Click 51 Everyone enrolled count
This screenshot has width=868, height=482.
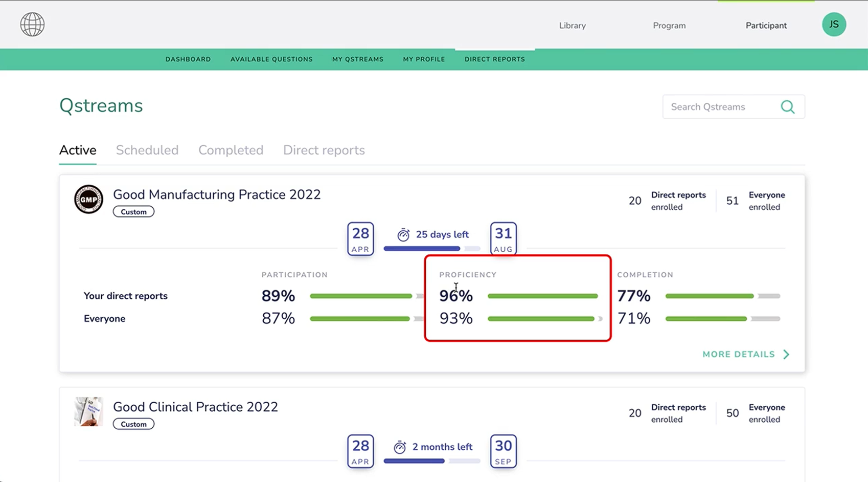(x=756, y=201)
